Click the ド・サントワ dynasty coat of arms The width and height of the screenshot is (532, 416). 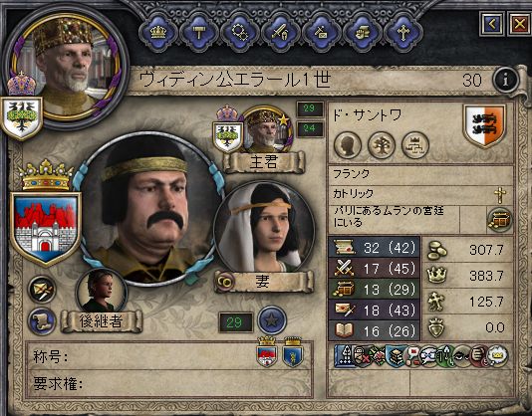click(485, 124)
